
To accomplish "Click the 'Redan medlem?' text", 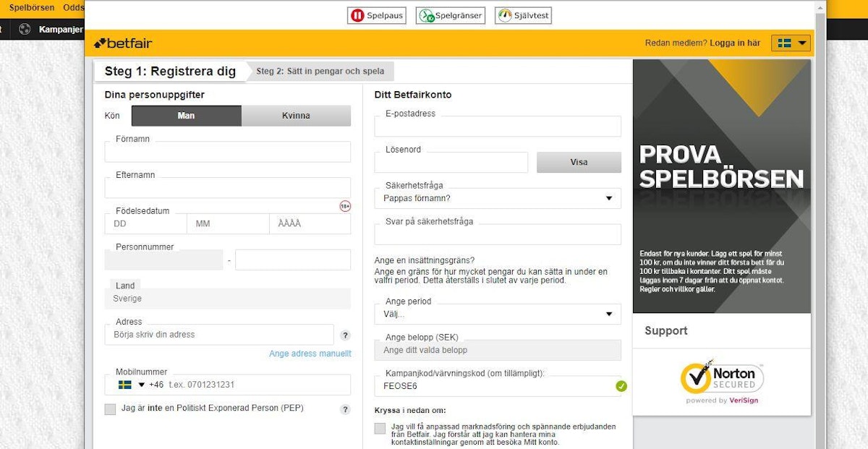I will [676, 43].
